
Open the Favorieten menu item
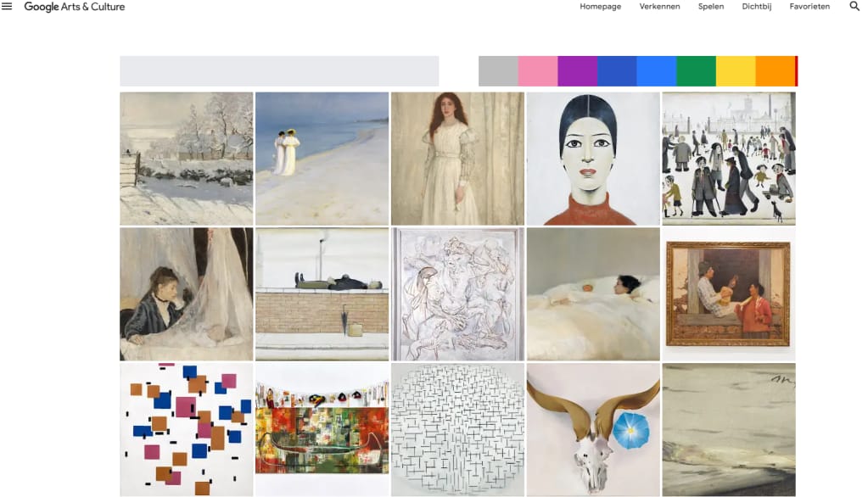pos(809,7)
